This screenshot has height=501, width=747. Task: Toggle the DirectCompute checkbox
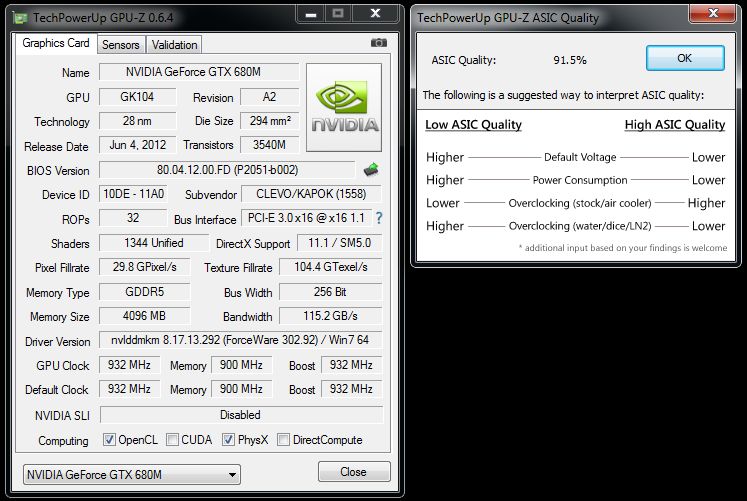coord(283,440)
